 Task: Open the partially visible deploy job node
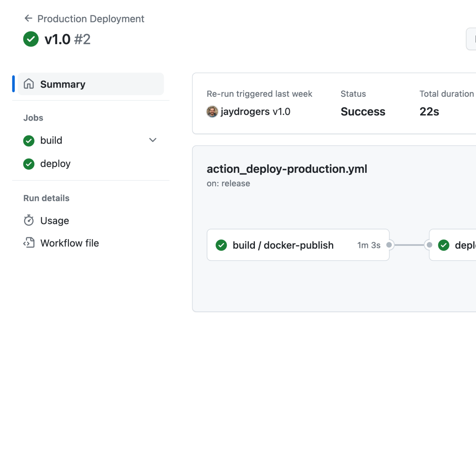coord(453,245)
